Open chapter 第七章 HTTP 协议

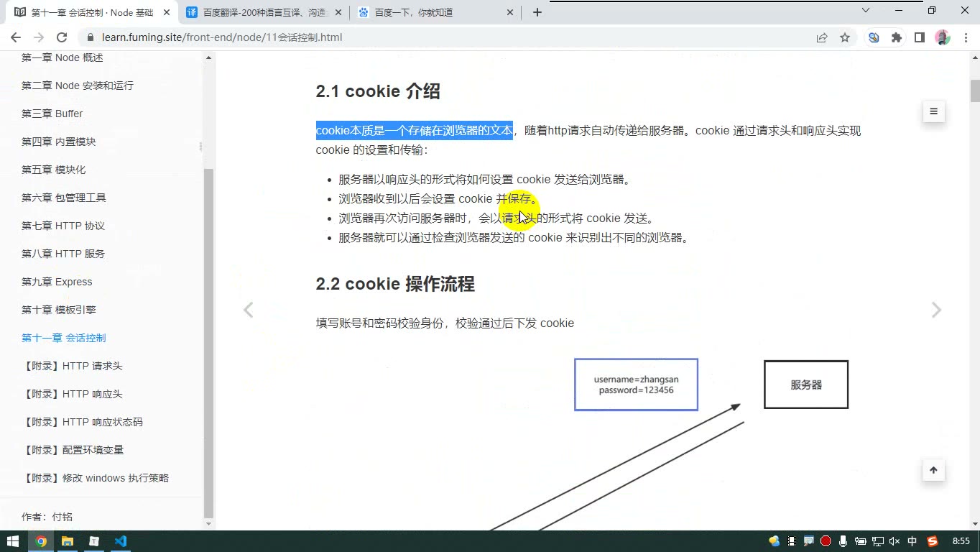click(63, 226)
